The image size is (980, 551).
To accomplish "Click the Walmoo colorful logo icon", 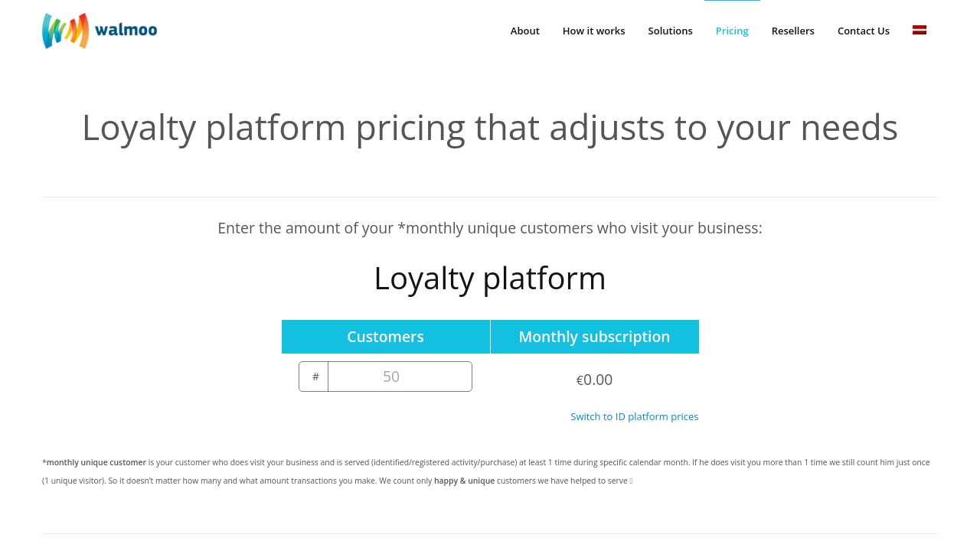I will [65, 31].
